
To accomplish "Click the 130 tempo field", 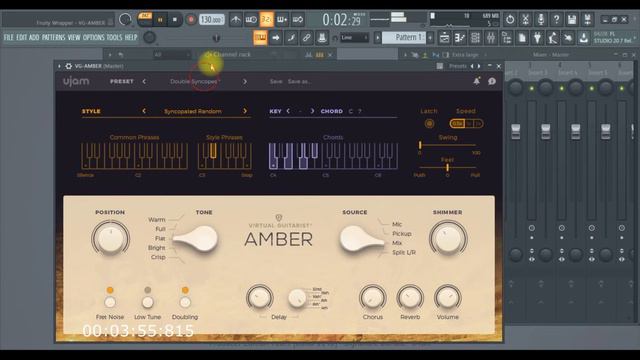I will 211,19.
